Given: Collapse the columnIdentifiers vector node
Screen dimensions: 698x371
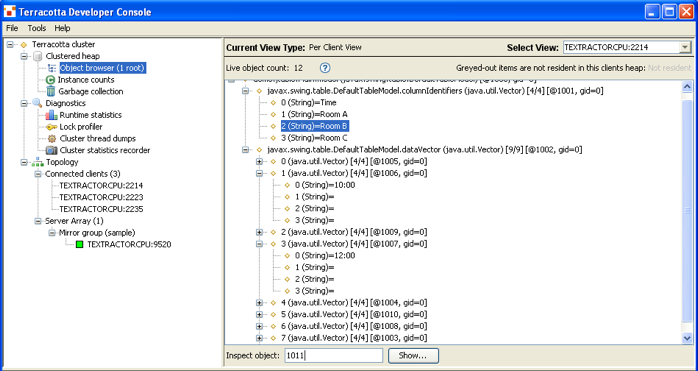Looking at the screenshot, I should pos(245,91).
